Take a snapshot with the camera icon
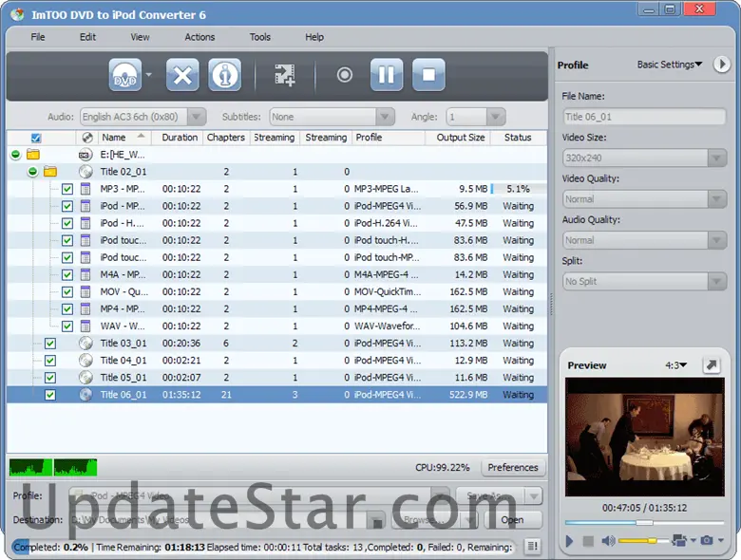 [x=706, y=540]
